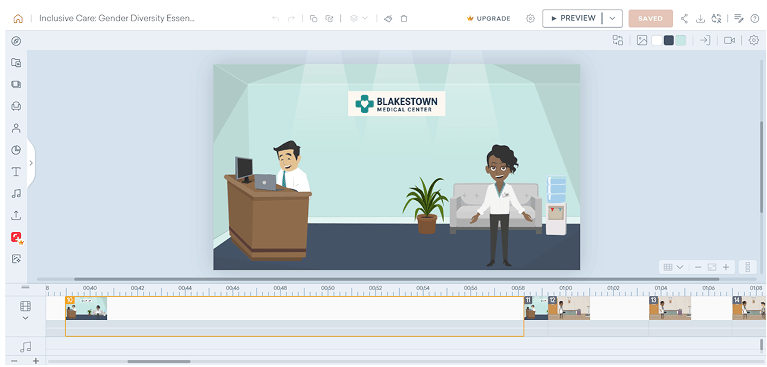
Task: Open the Discover compass icon in sidebar
Action: (x=16, y=41)
